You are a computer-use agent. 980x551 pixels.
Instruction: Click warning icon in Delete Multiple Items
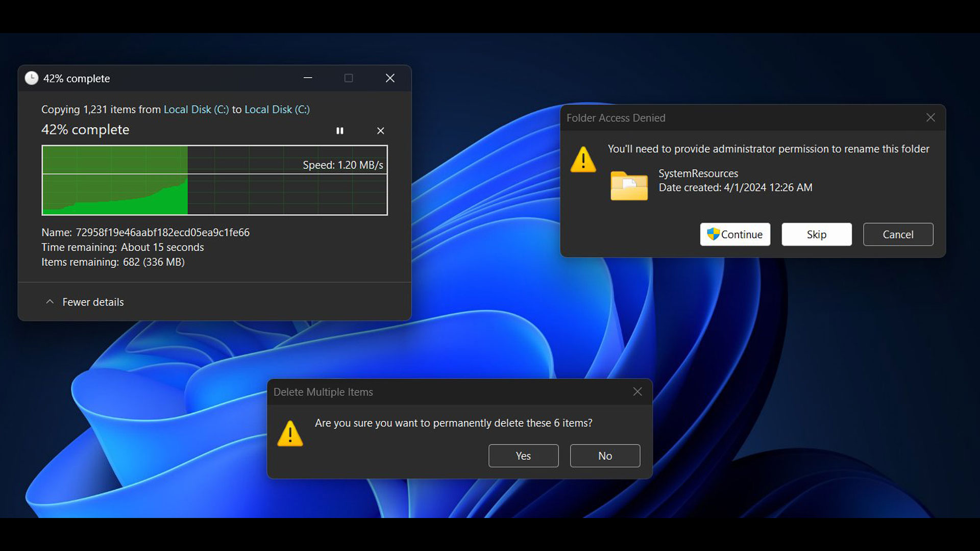[290, 433]
